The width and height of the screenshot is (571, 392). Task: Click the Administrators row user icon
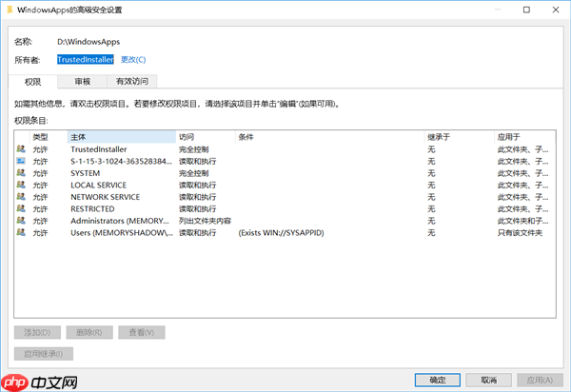click(21, 221)
